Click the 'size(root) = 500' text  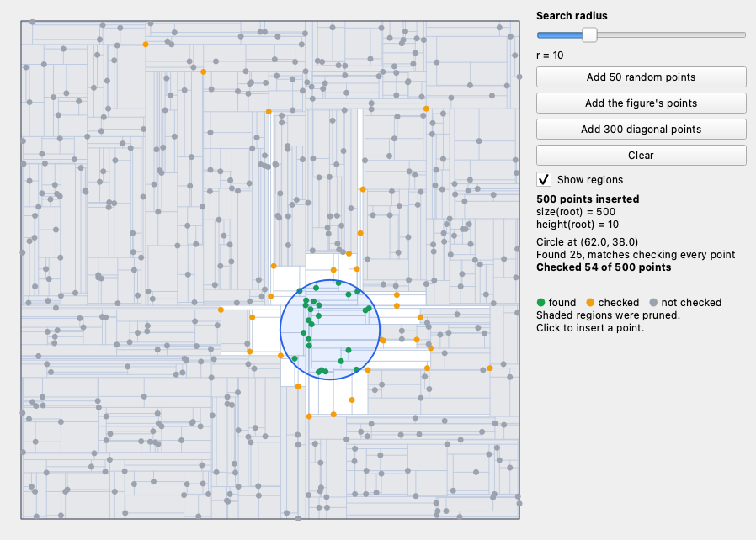tap(576, 212)
